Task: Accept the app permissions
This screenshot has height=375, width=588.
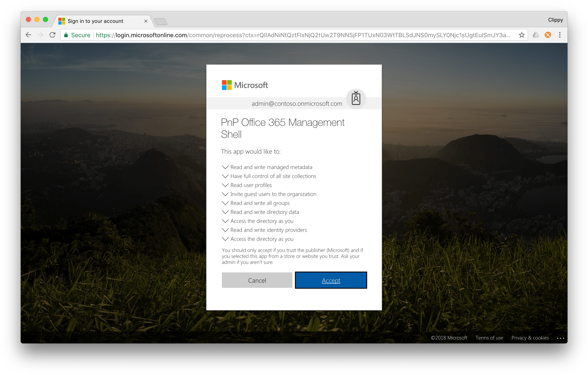Action: (331, 280)
